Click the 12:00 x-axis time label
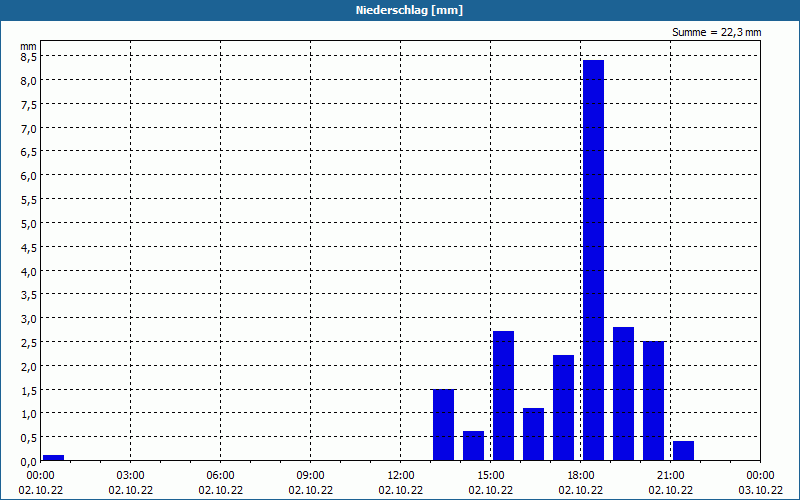Viewport: 800px width, 500px height. (x=401, y=476)
